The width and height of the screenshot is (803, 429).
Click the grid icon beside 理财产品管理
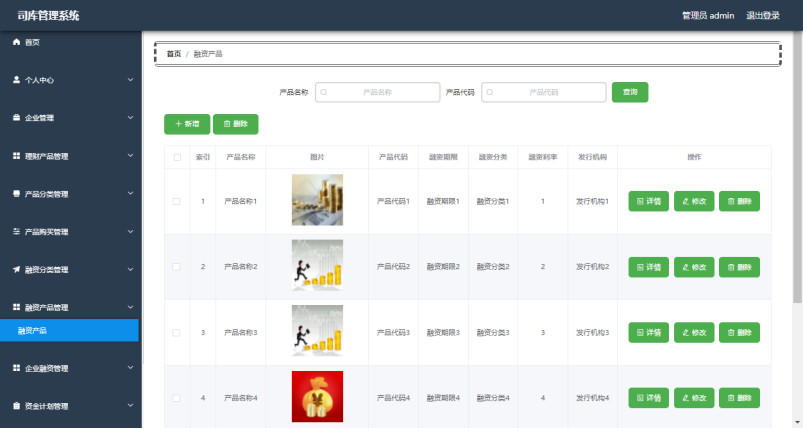point(16,156)
